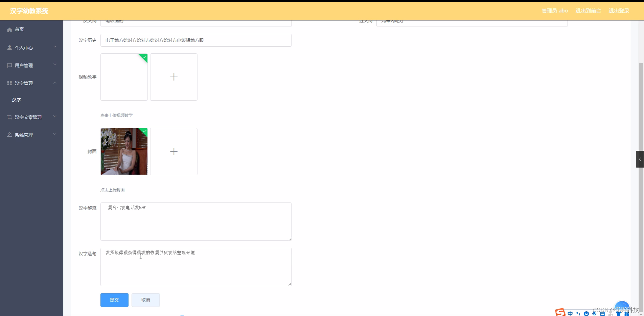644x316 pixels.
Task: Click 退出到前台 in the top navigation bar
Action: coord(588,10)
